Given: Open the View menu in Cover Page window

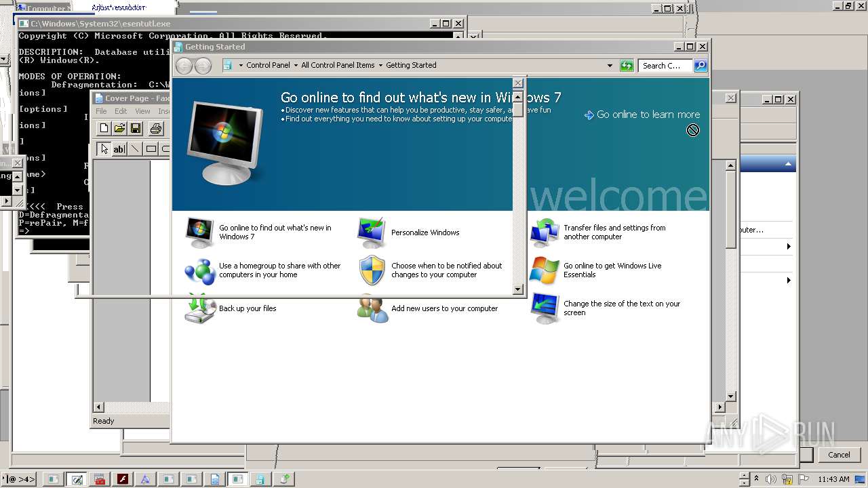Looking at the screenshot, I should pyautogui.click(x=142, y=111).
